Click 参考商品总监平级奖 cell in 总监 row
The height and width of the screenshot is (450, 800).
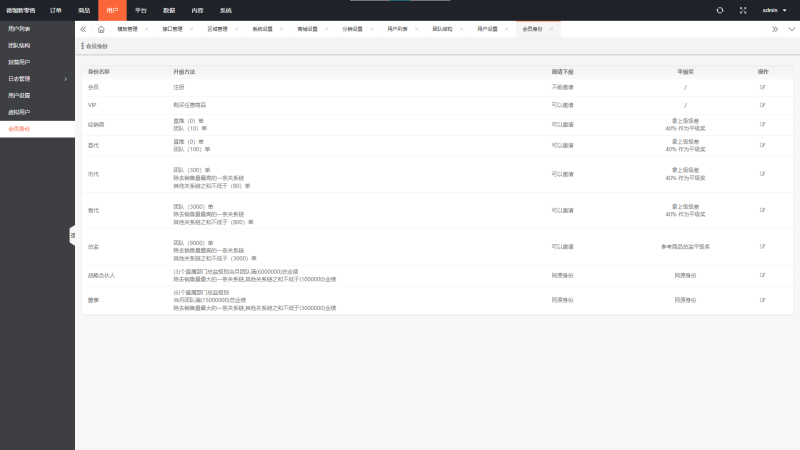[685, 246]
